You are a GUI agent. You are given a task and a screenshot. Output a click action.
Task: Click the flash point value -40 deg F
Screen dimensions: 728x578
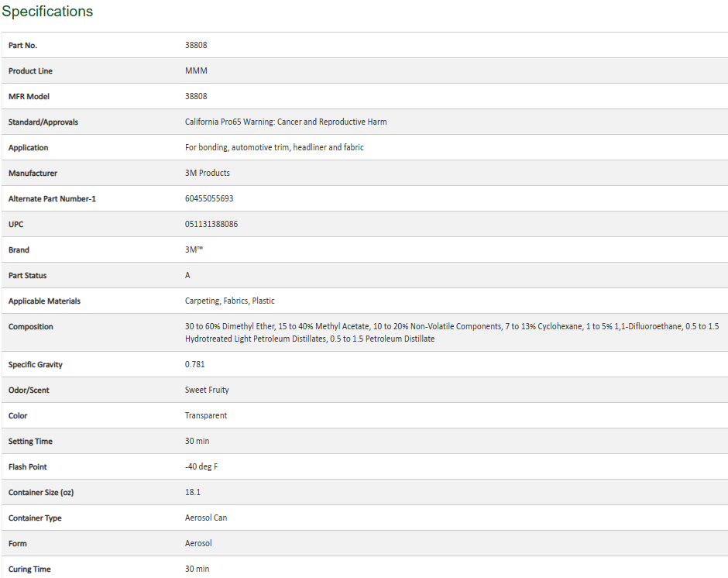pos(201,466)
